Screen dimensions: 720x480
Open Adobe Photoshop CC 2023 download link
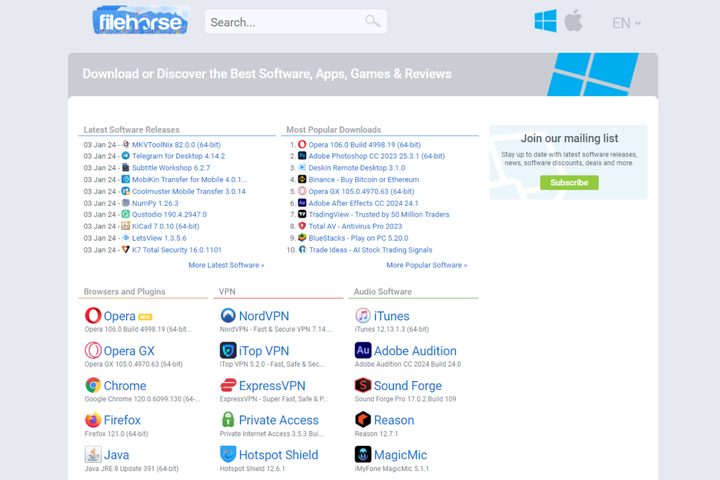coord(376,156)
